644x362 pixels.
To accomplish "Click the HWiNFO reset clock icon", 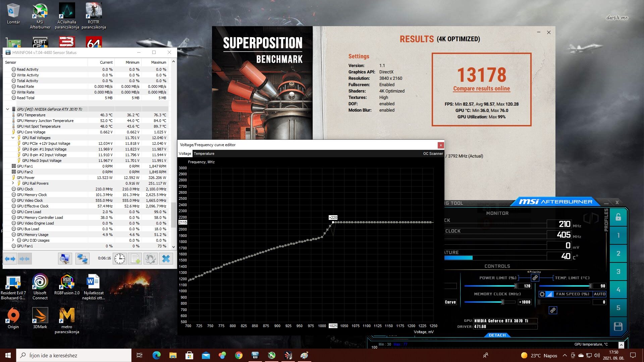I will click(120, 259).
